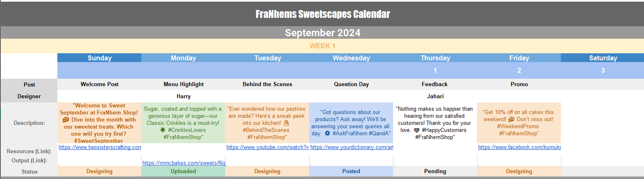Open the YouTube resource link for Tuesday

(x=267, y=147)
